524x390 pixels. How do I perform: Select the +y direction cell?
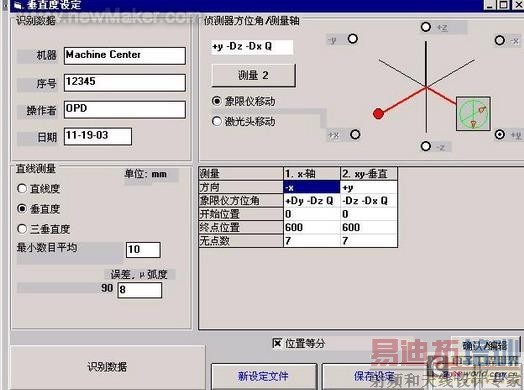pos(369,187)
